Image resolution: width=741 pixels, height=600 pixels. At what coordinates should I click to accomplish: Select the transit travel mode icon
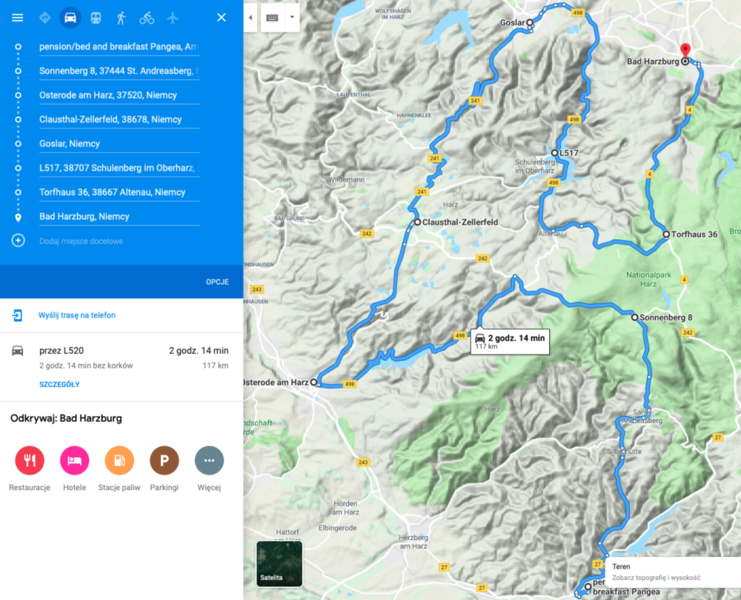(95, 18)
